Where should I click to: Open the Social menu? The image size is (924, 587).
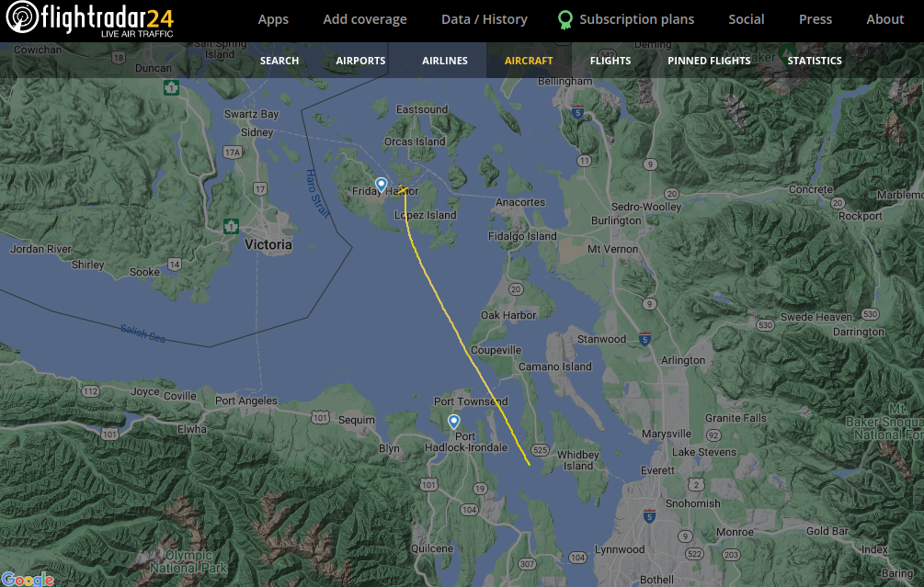[746, 19]
